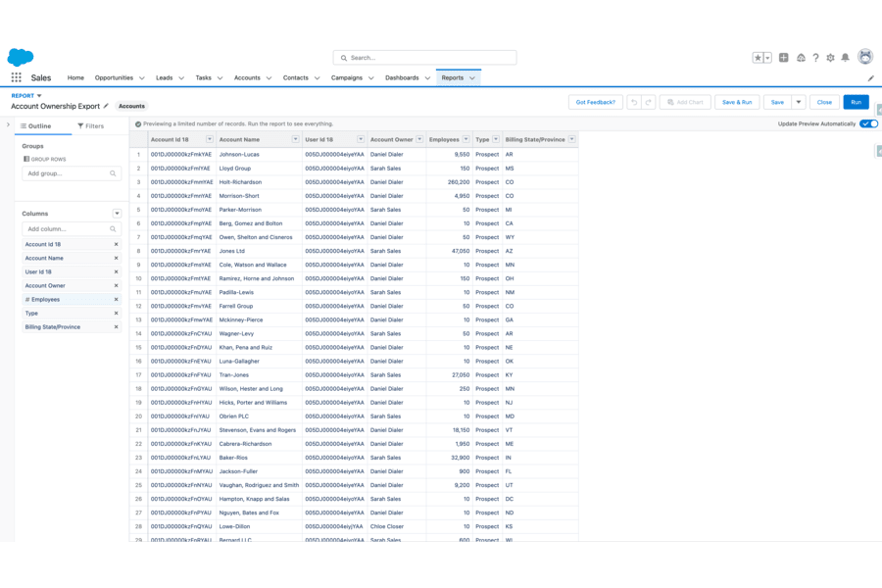This screenshot has width=882, height=588.
Task: Open the user avatar profile icon
Action: tap(866, 57)
